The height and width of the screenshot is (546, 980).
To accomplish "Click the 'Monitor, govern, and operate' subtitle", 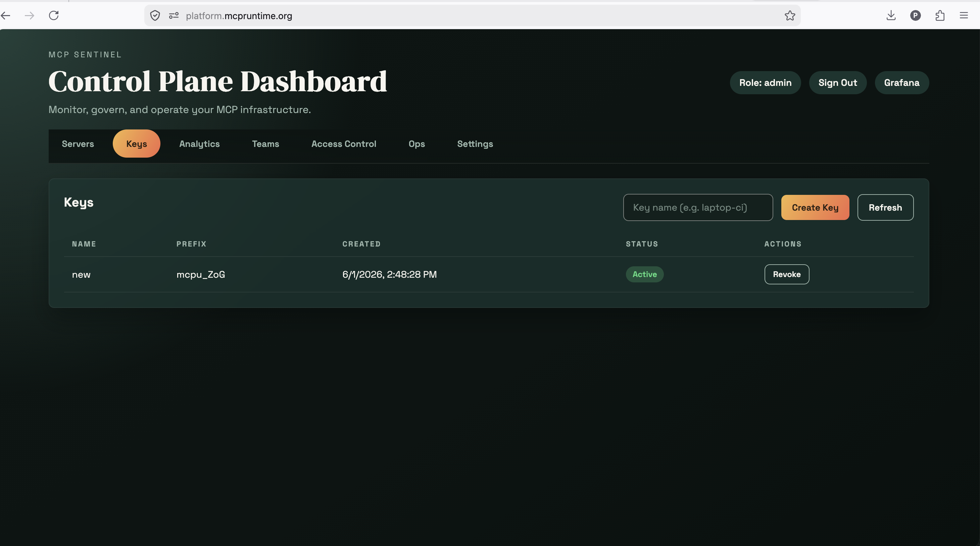I will pyautogui.click(x=180, y=110).
